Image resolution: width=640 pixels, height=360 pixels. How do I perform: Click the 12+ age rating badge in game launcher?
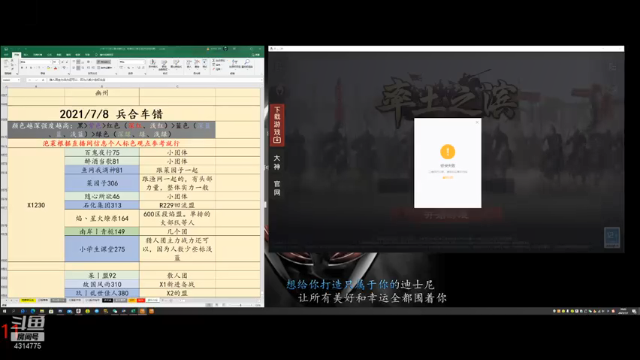coord(611,238)
